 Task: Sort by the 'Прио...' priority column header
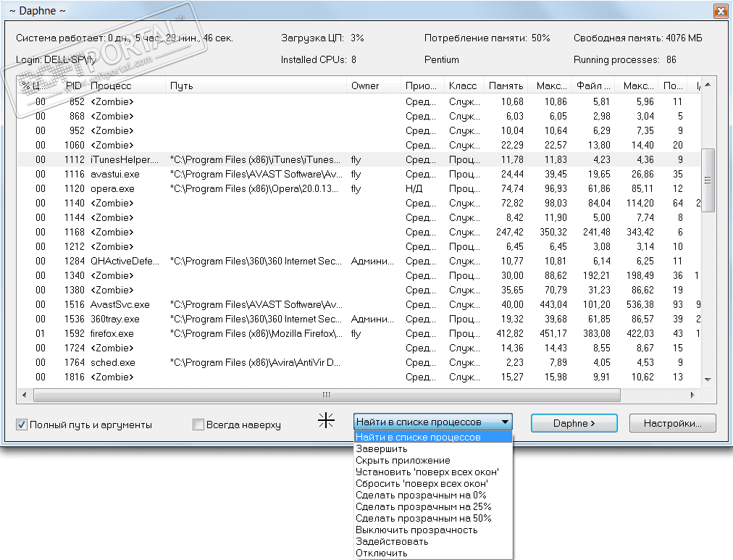tap(422, 85)
